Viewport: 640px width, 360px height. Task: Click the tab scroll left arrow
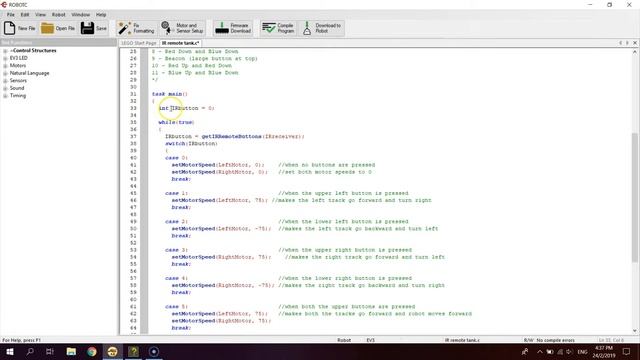[x=620, y=43]
